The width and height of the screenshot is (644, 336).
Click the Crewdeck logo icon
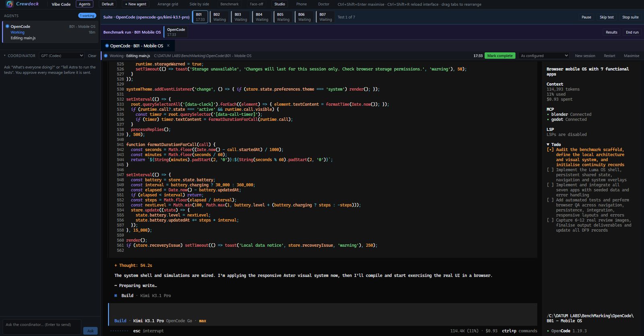click(x=9, y=4)
